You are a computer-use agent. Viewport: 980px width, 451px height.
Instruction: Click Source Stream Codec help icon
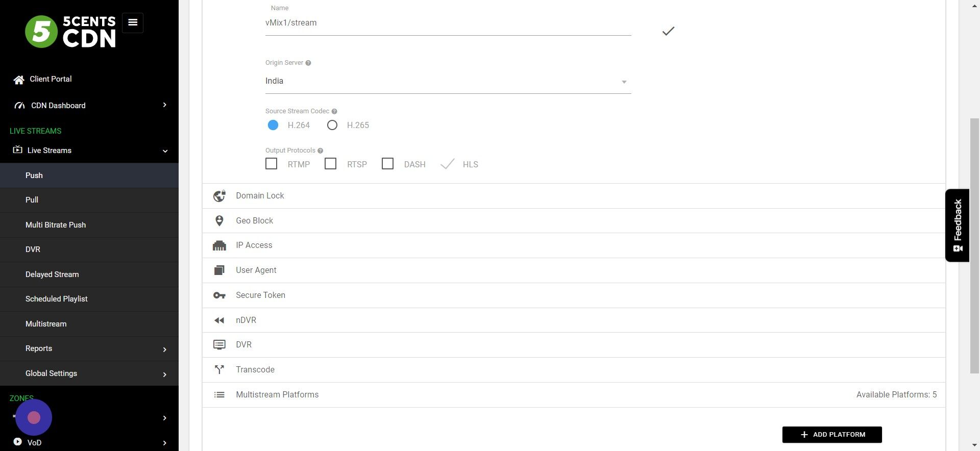point(334,111)
